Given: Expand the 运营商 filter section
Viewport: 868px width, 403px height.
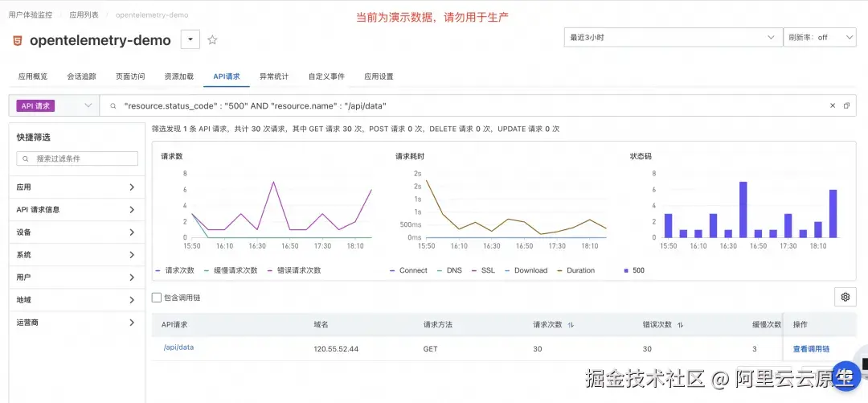Looking at the screenshot, I should (x=77, y=322).
